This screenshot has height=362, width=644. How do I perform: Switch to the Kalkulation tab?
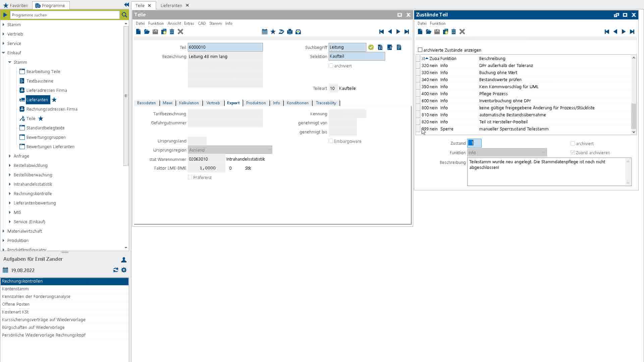point(189,103)
